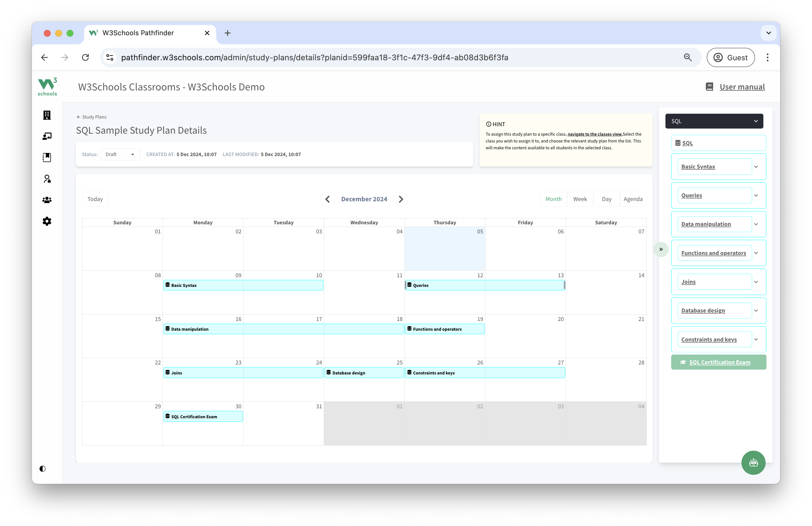Open the Status Draft dropdown

pyautogui.click(x=120, y=154)
